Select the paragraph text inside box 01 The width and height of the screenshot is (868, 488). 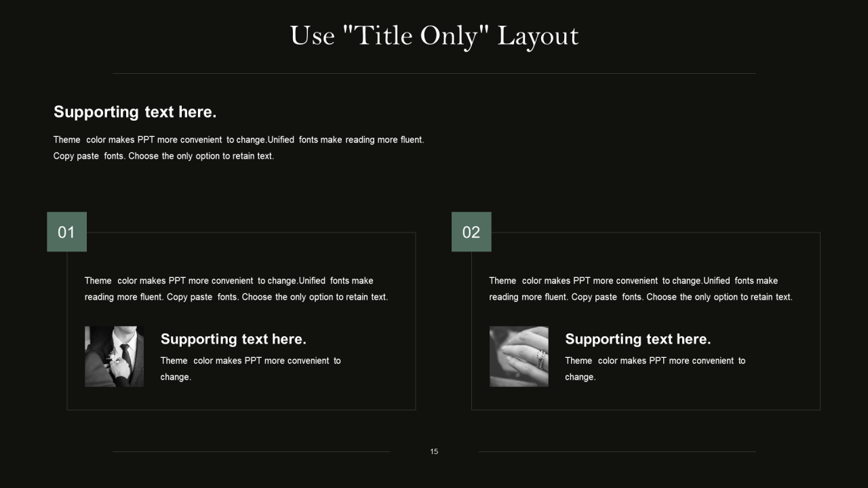click(x=236, y=289)
